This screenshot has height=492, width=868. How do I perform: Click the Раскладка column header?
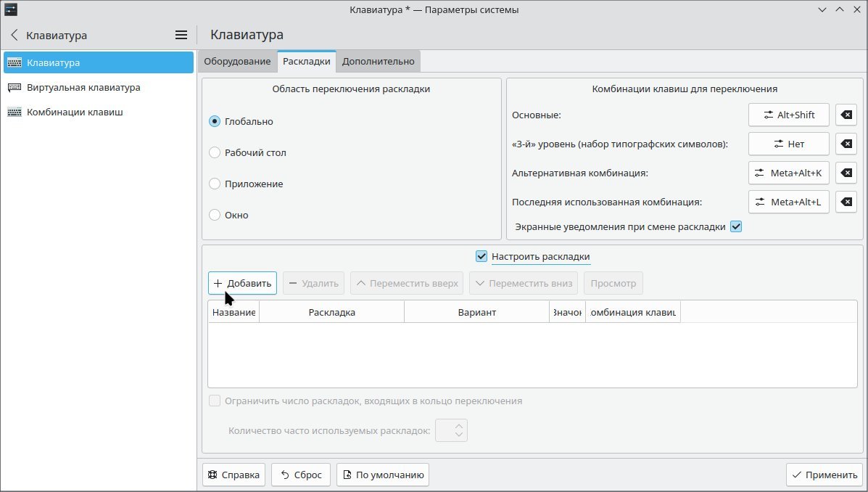click(331, 311)
